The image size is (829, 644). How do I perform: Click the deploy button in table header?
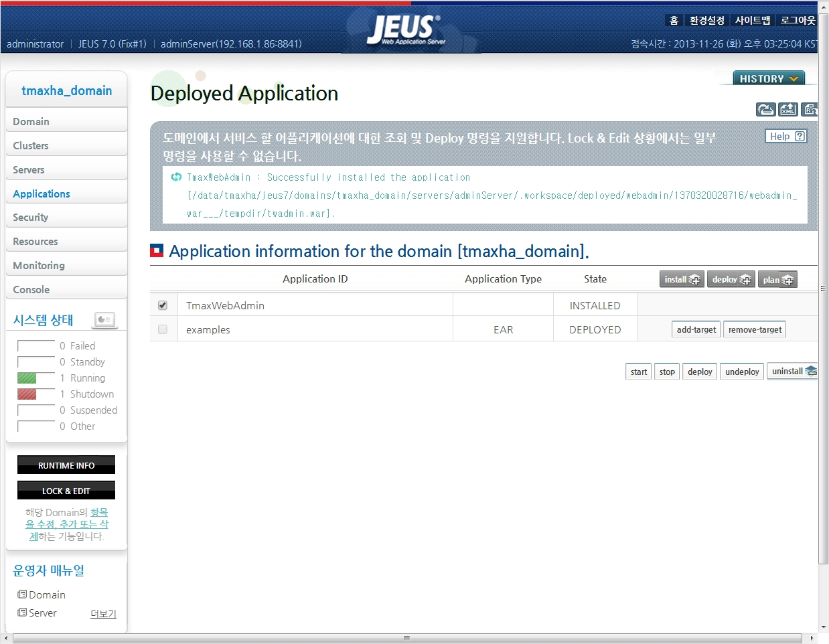click(x=731, y=279)
